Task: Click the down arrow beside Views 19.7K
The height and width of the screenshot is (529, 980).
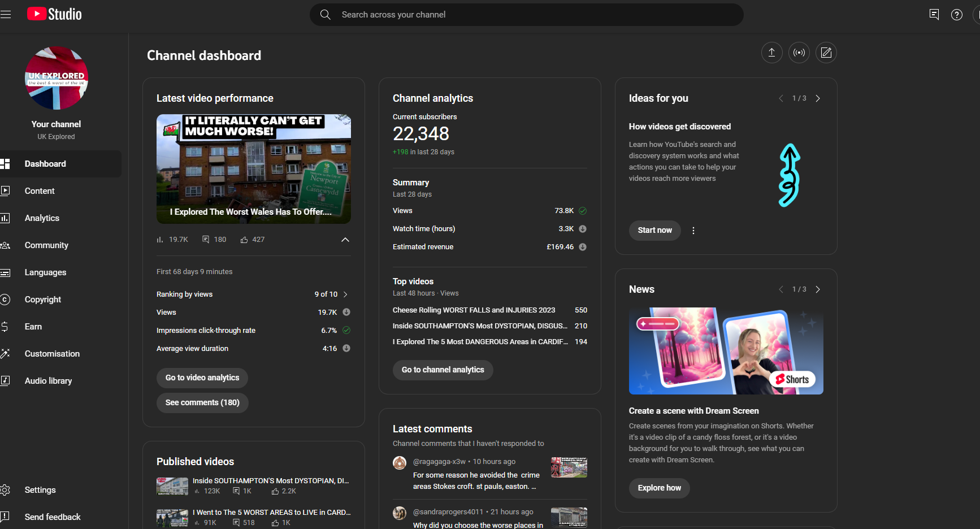Action: pyautogui.click(x=346, y=313)
